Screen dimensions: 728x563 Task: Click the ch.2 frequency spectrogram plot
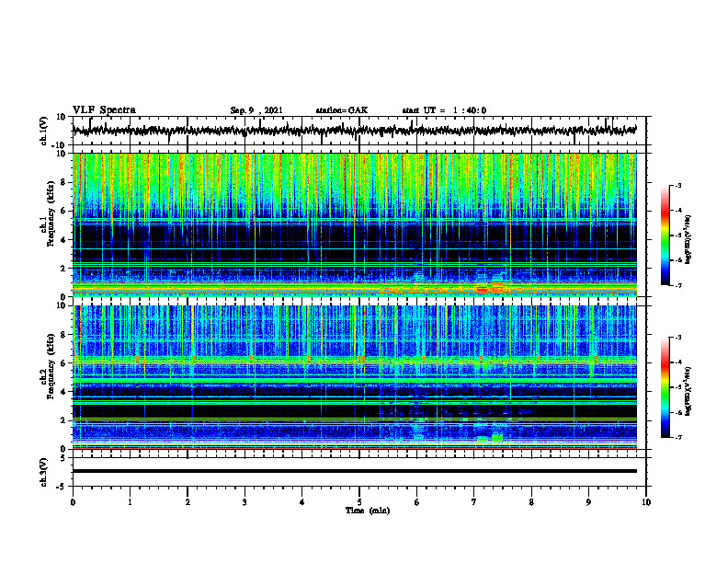coord(355,377)
